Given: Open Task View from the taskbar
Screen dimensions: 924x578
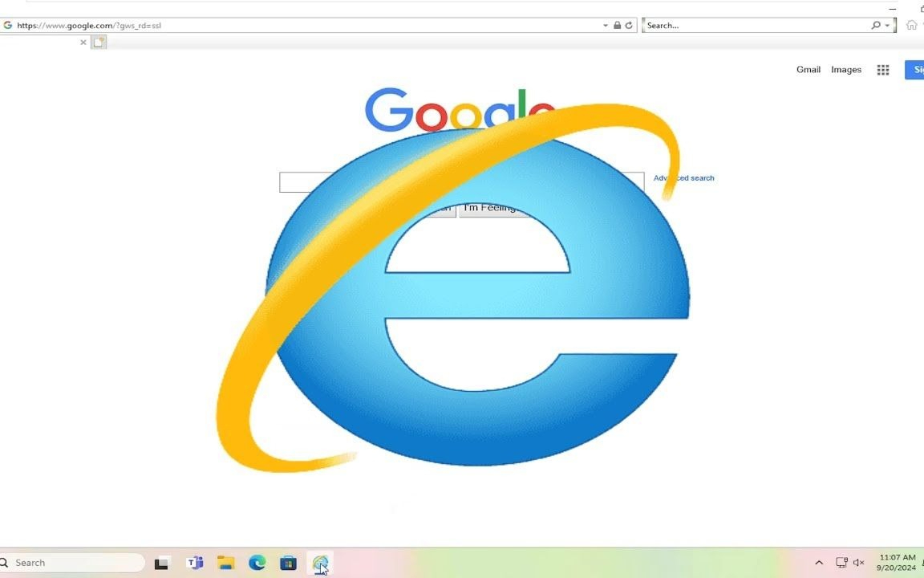Looking at the screenshot, I should coord(161,564).
